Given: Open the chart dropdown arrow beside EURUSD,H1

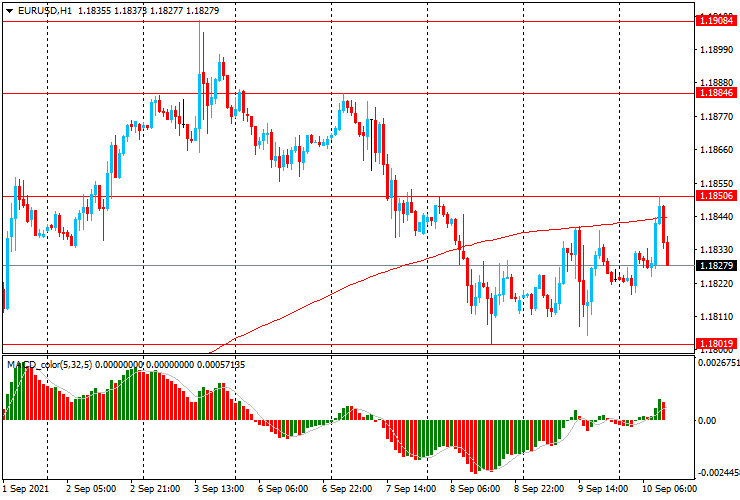Looking at the screenshot, I should (x=9, y=11).
